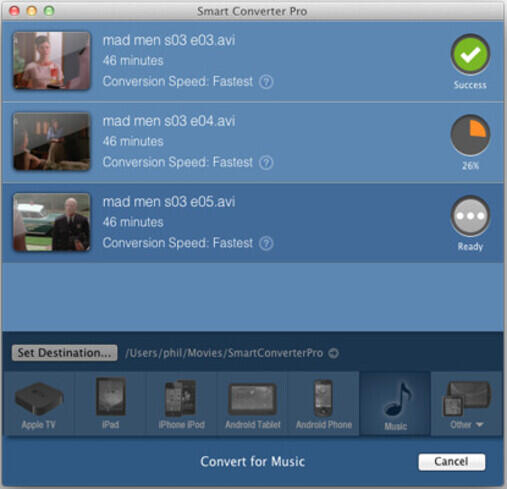This screenshot has height=489, width=507.
Task: Click 46 minutes under e04 file
Action: [x=133, y=141]
